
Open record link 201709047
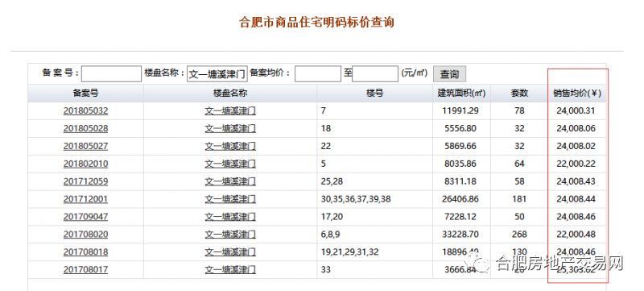tap(85, 217)
